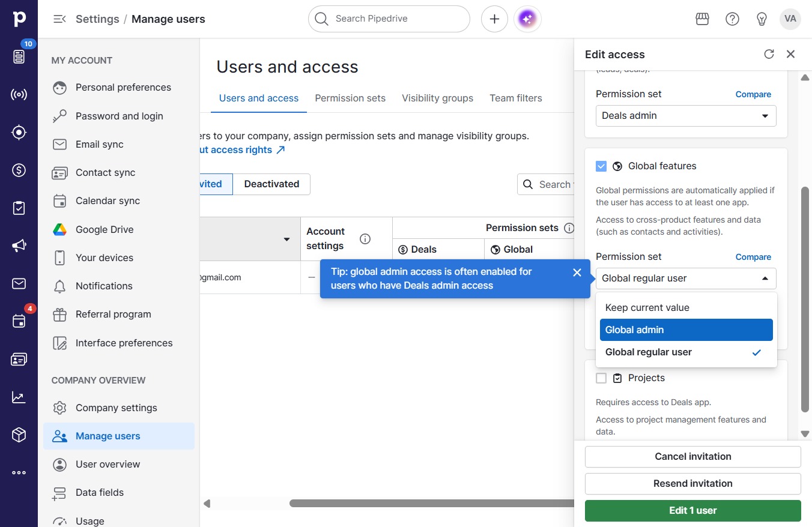This screenshot has height=527, width=812.
Task: Go to User overview page
Action: (x=119, y=465)
